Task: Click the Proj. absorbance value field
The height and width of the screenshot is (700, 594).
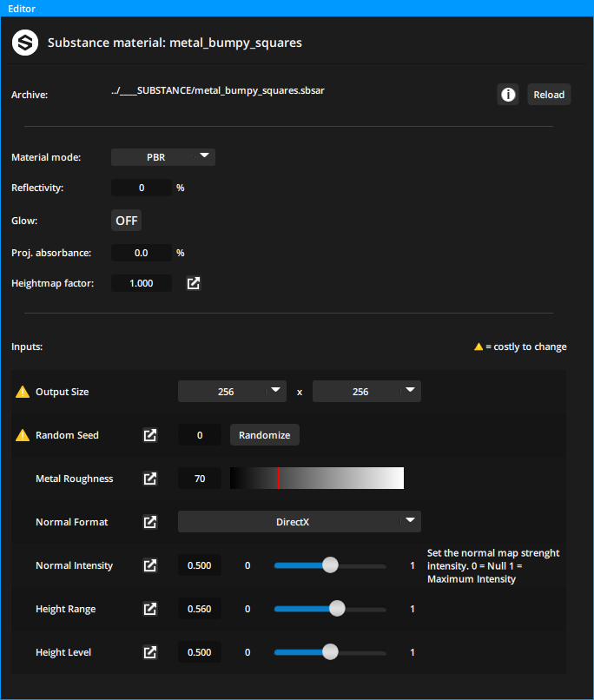Action: click(x=142, y=253)
